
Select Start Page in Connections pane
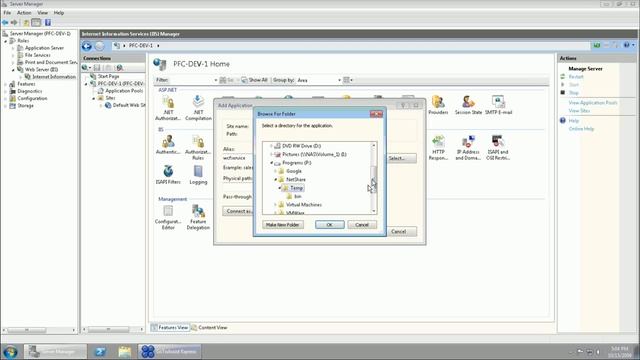[x=108, y=76]
